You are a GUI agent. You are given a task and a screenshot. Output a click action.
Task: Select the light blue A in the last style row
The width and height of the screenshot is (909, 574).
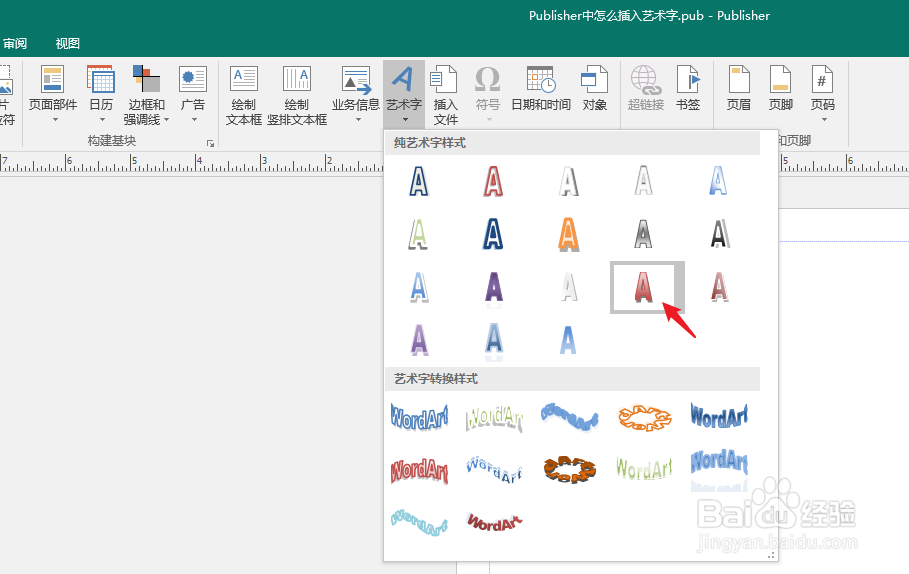[569, 340]
